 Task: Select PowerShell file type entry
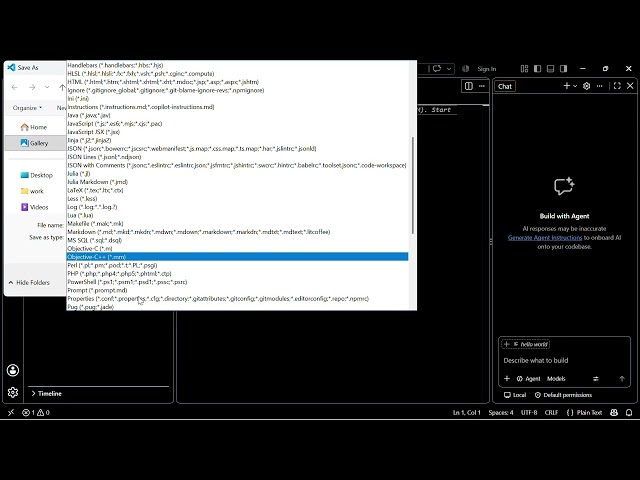pos(238,282)
